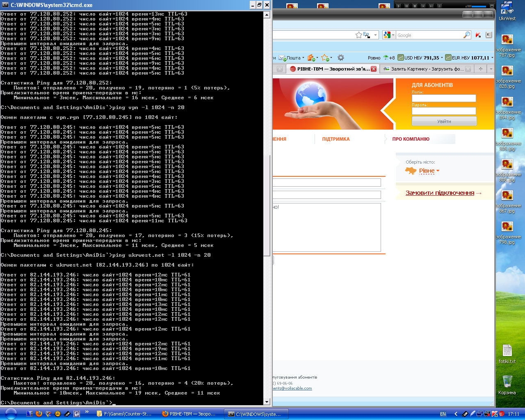Click the disconnected network tray icon
The height and width of the screenshot is (420, 525).
[x=487, y=414]
